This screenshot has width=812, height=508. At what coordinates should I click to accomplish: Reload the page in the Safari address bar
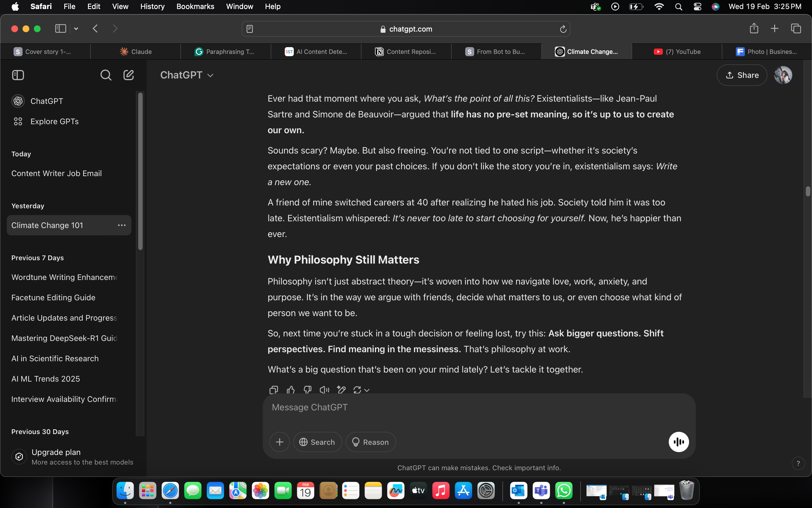click(563, 29)
